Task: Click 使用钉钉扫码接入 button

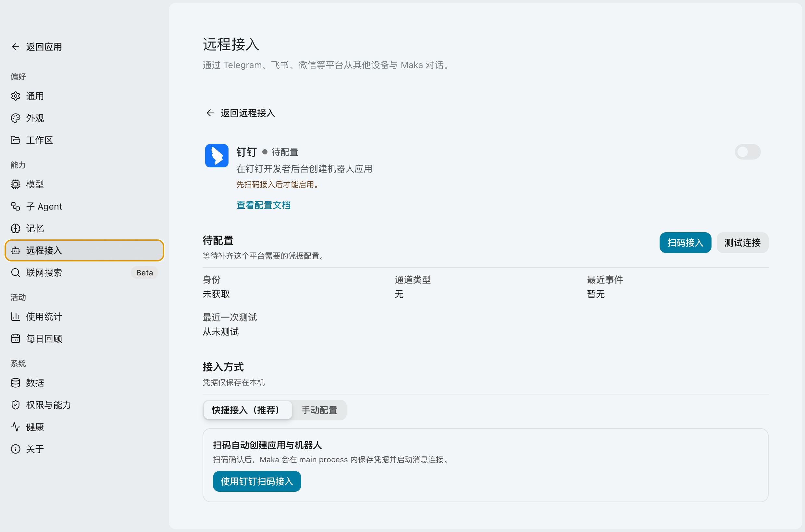Action: click(x=257, y=481)
